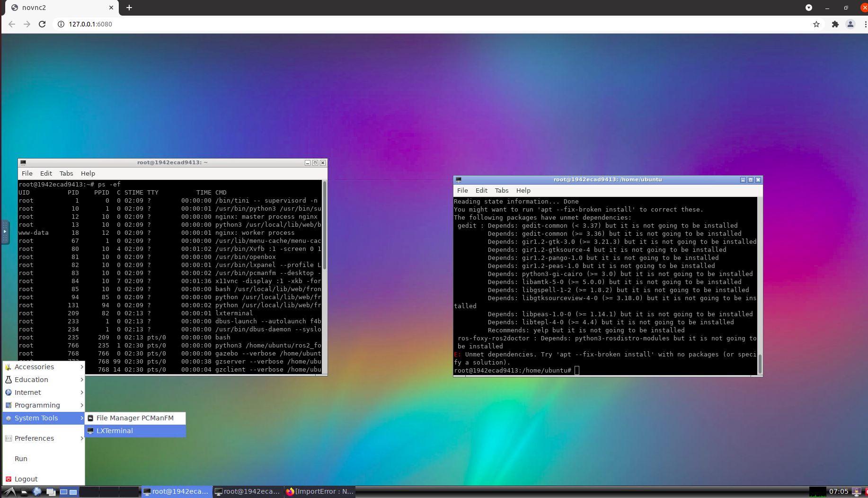This screenshot has height=498, width=868.
Task: Open Tabs menu in the left terminal
Action: [66, 174]
